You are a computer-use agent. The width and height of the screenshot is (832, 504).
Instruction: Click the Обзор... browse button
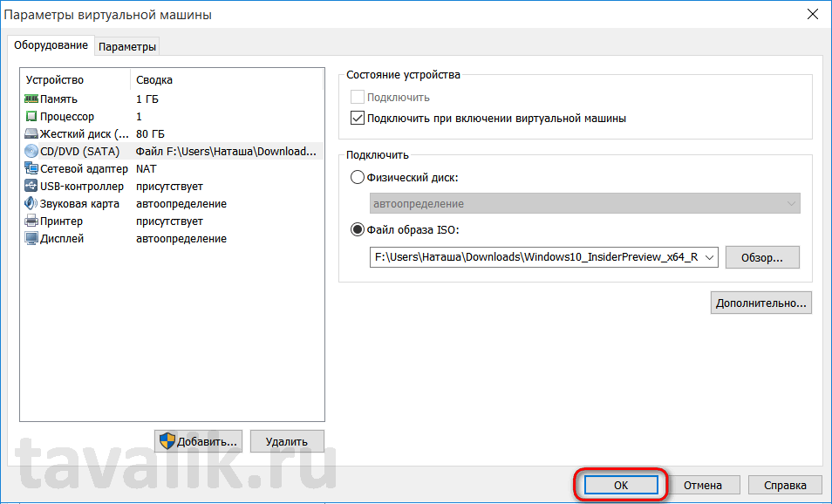pyautogui.click(x=762, y=257)
